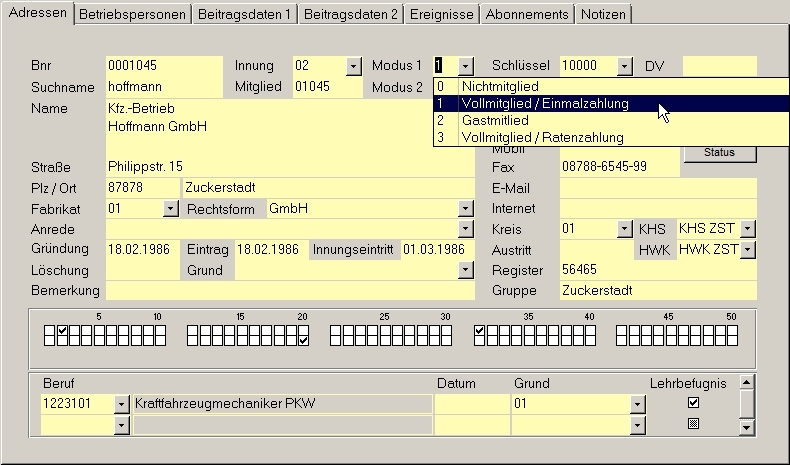Expand the Anrede dropdown
The height and width of the screenshot is (465, 790).
[x=465, y=229]
